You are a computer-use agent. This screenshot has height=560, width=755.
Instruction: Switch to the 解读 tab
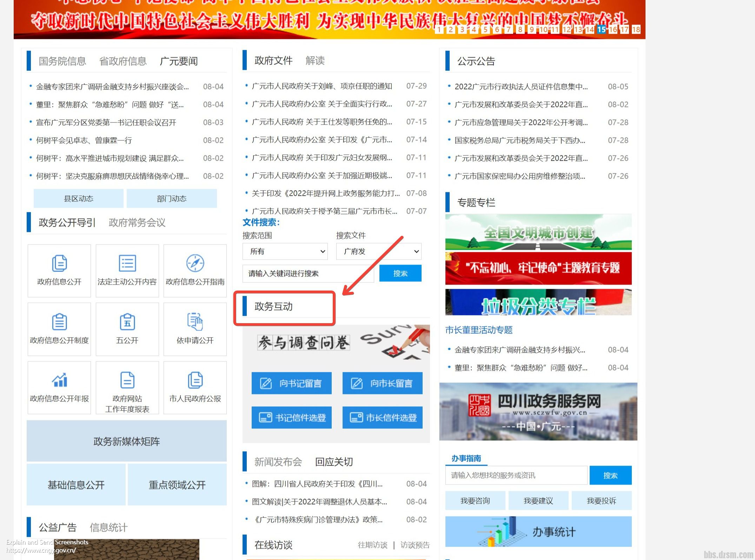point(315,60)
